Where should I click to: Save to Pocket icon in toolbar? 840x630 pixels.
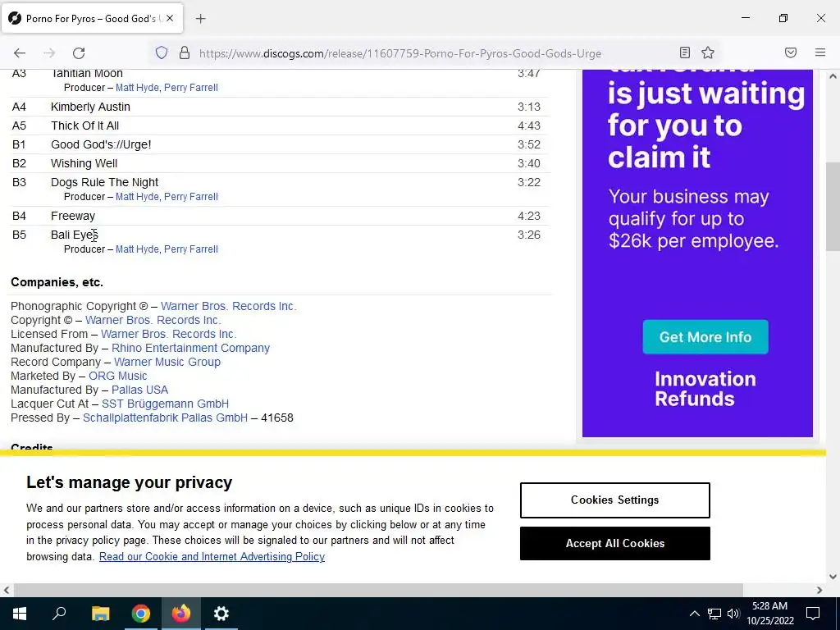791,52
